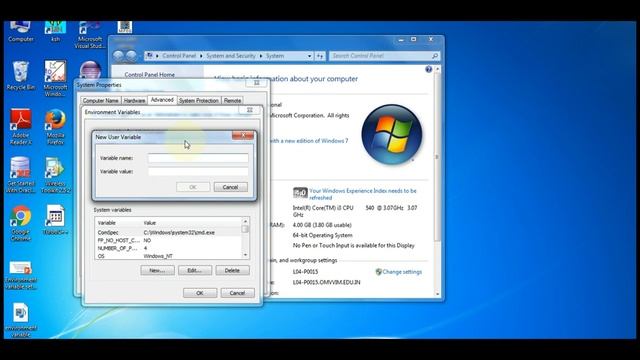
Task: Open Microsoft Visual Studio desktop shortcut
Action: (x=90, y=35)
